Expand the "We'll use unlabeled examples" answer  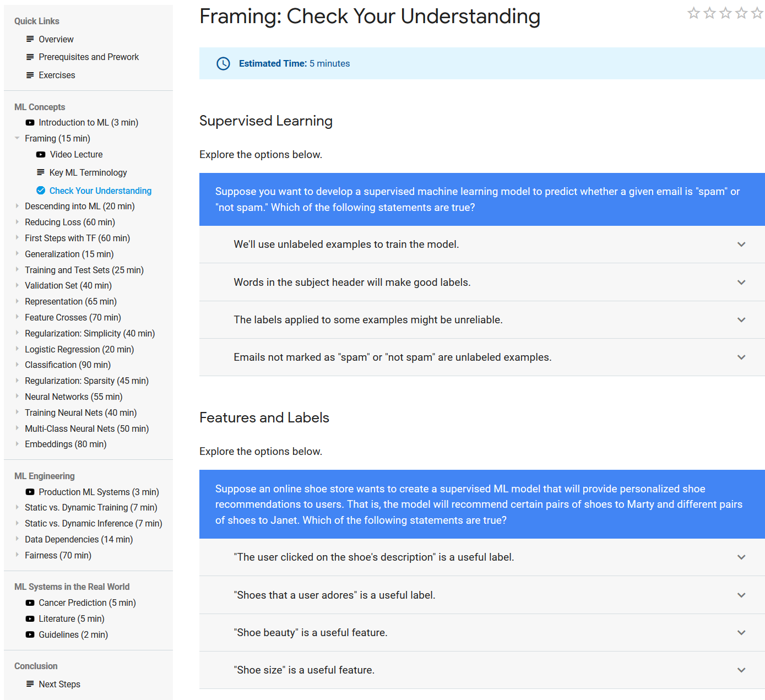(741, 245)
